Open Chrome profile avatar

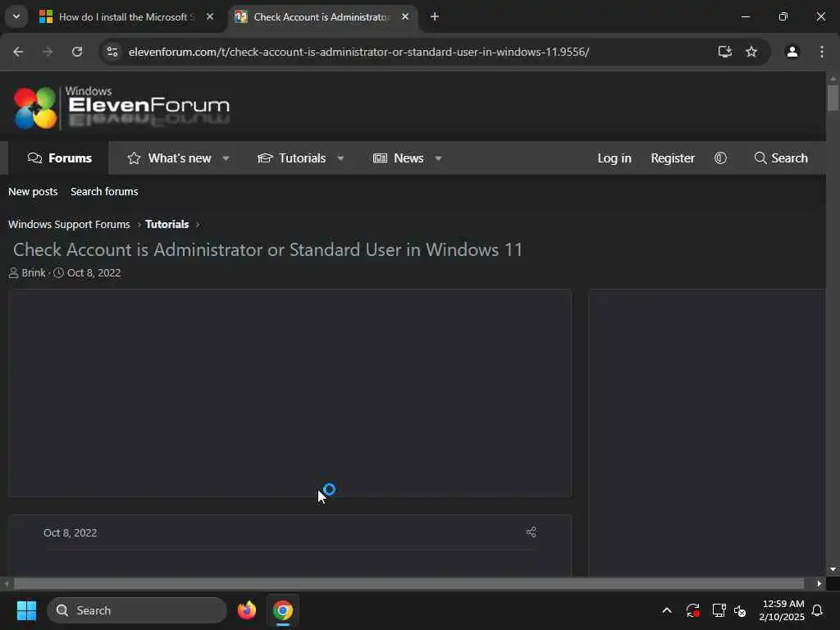point(792,52)
